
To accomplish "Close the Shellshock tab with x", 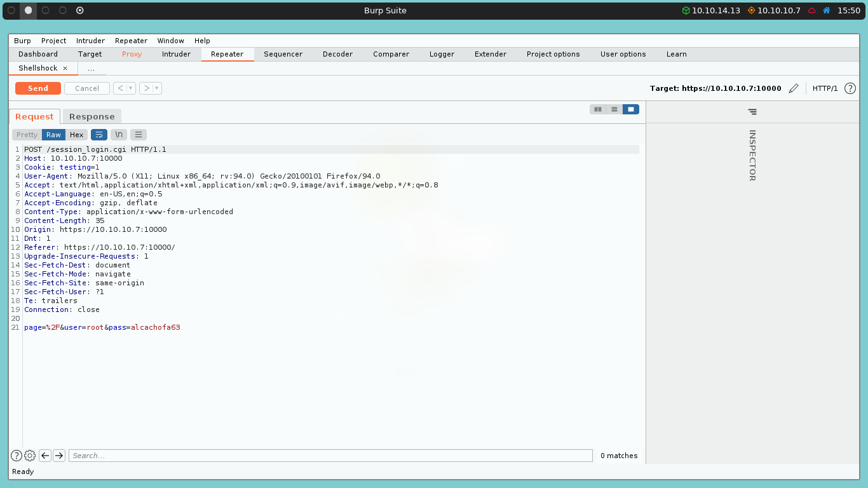I will click(65, 68).
